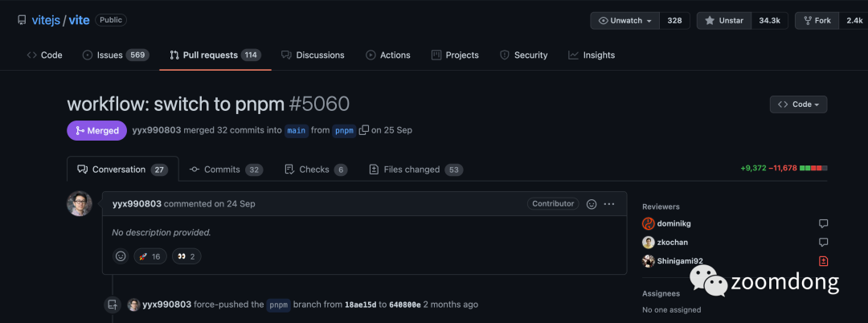
Task: Open the 2.4k forks count
Action: click(854, 21)
